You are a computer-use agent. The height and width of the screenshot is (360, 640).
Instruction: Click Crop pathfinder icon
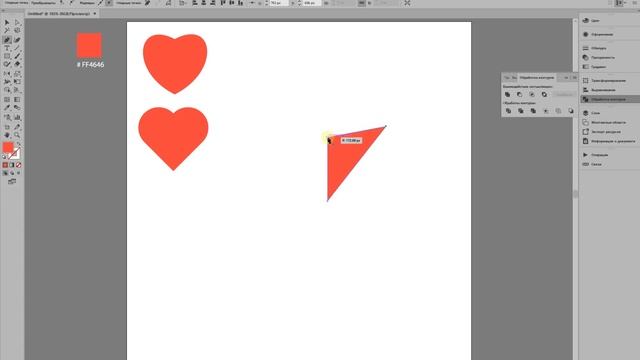pyautogui.click(x=546, y=111)
